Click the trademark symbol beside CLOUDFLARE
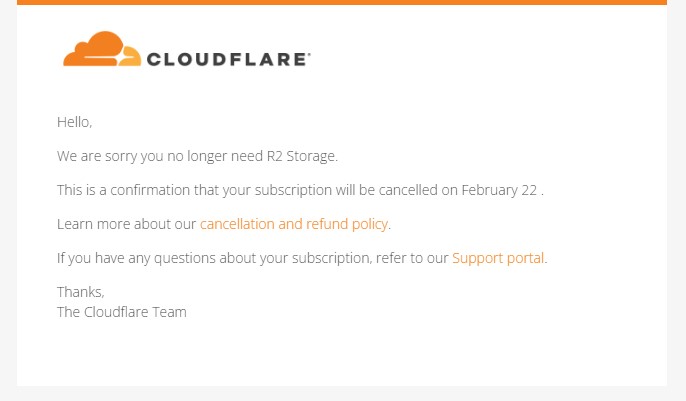The height and width of the screenshot is (401, 686). [x=309, y=53]
